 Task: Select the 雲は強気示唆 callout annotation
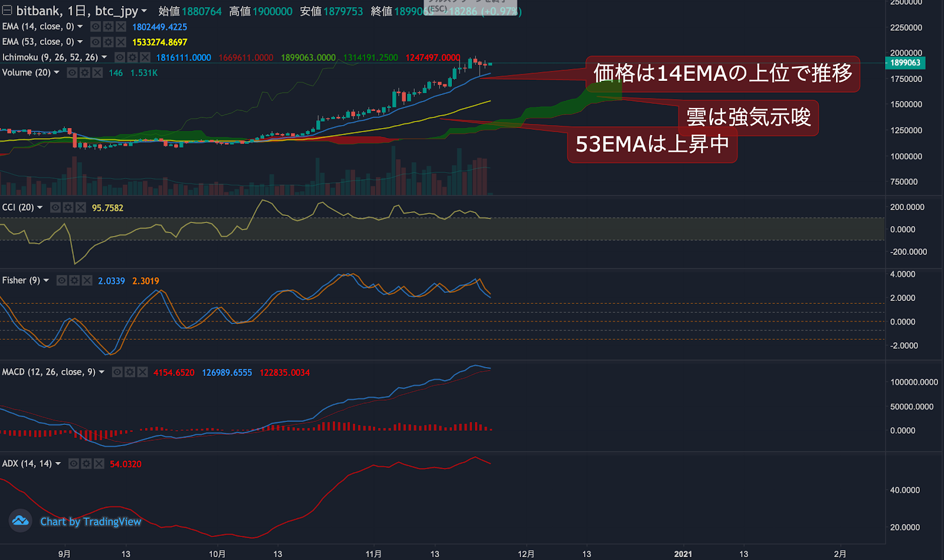749,117
